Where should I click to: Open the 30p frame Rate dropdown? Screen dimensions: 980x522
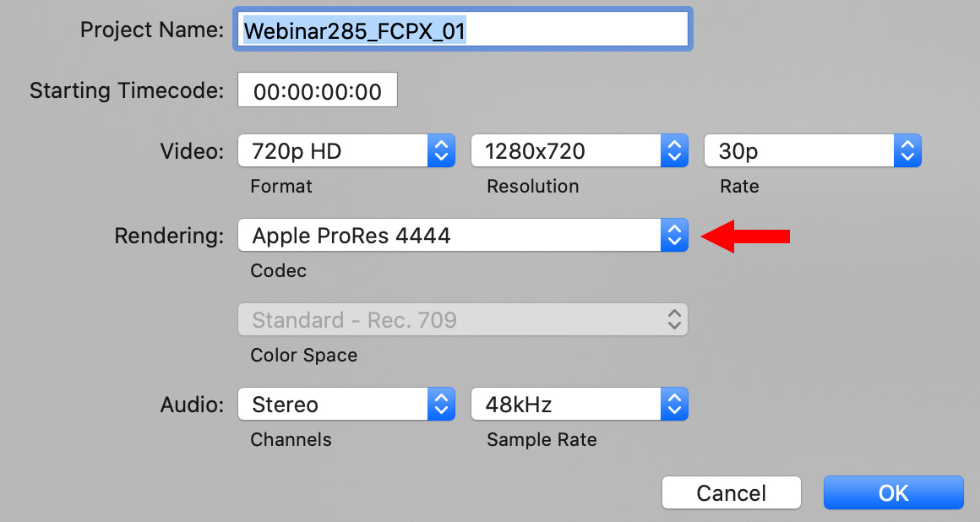coord(813,150)
